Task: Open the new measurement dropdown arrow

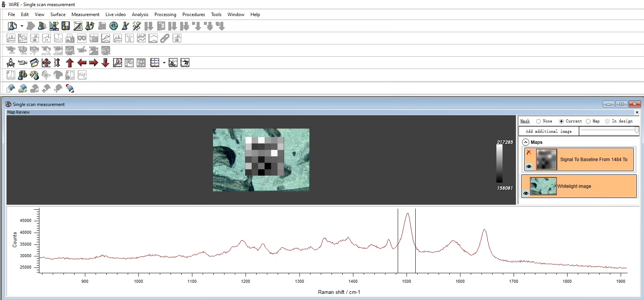Action: click(x=22, y=26)
